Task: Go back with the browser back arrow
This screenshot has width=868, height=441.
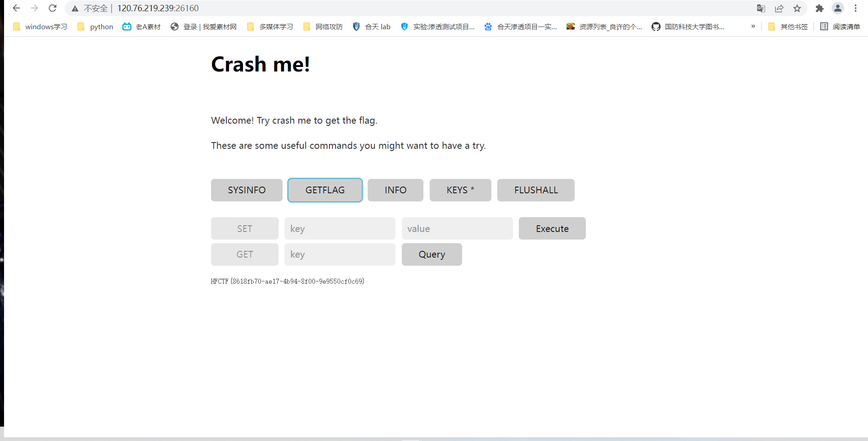Action: [16, 8]
